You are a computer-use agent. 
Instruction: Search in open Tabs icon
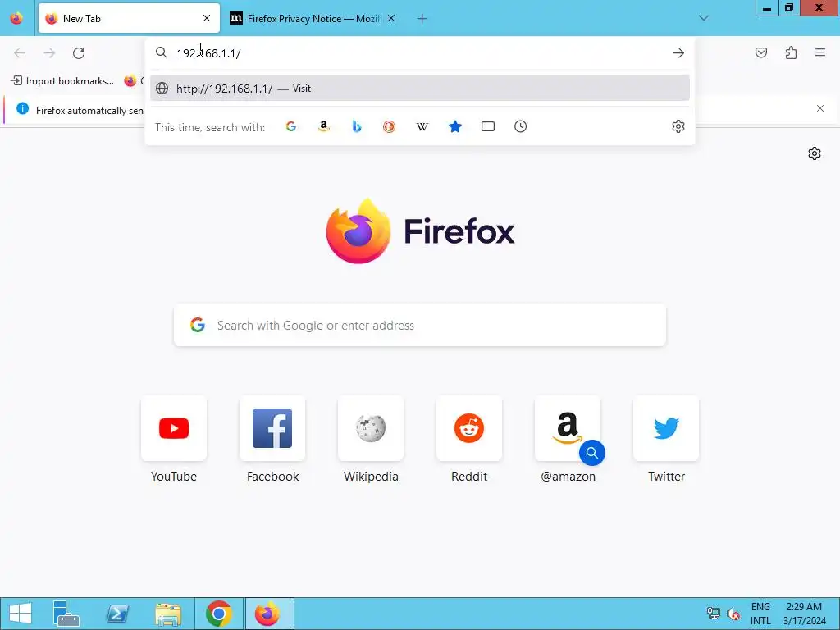point(488,126)
